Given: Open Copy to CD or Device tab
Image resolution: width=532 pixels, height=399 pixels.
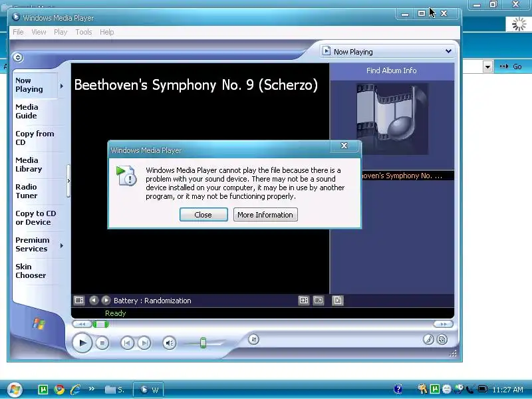Looking at the screenshot, I should [35, 218].
